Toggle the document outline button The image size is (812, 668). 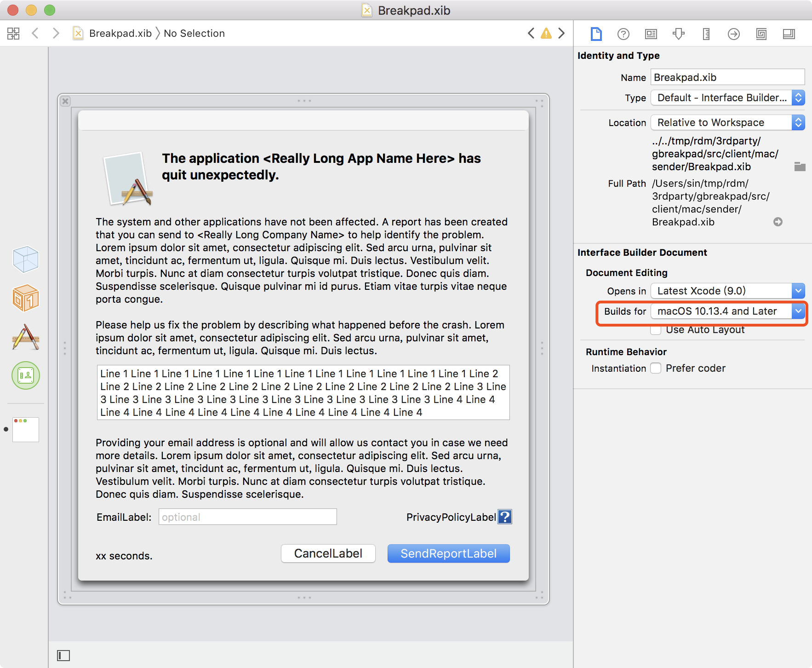click(63, 655)
